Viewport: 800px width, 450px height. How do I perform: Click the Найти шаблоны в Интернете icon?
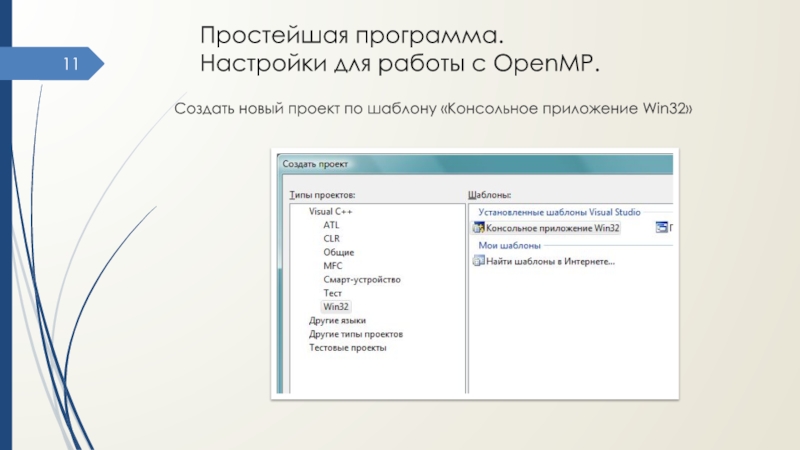[479, 261]
